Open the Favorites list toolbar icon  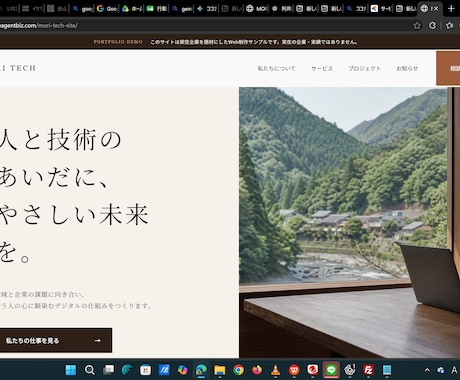tap(449, 25)
